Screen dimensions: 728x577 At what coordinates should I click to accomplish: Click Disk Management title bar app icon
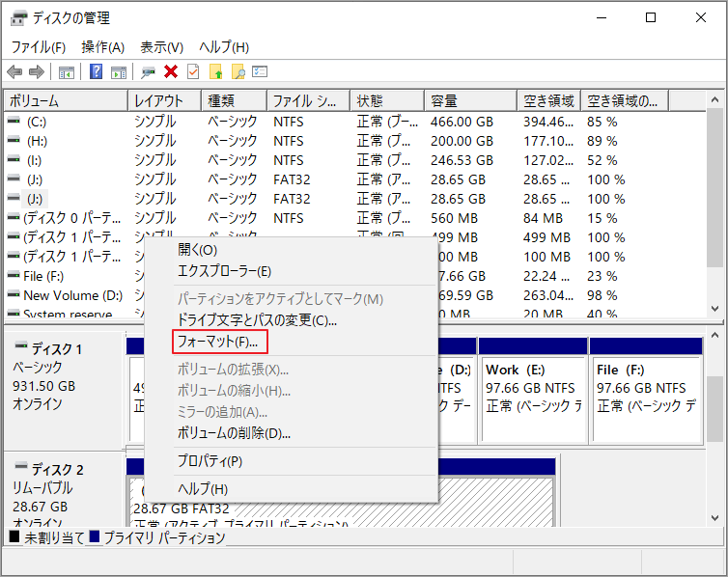coord(19,18)
